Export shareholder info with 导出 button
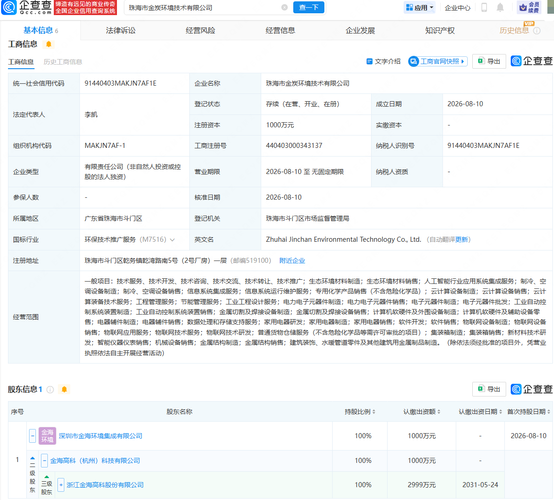Image resolution: width=554 pixels, height=500 pixels. point(489,389)
